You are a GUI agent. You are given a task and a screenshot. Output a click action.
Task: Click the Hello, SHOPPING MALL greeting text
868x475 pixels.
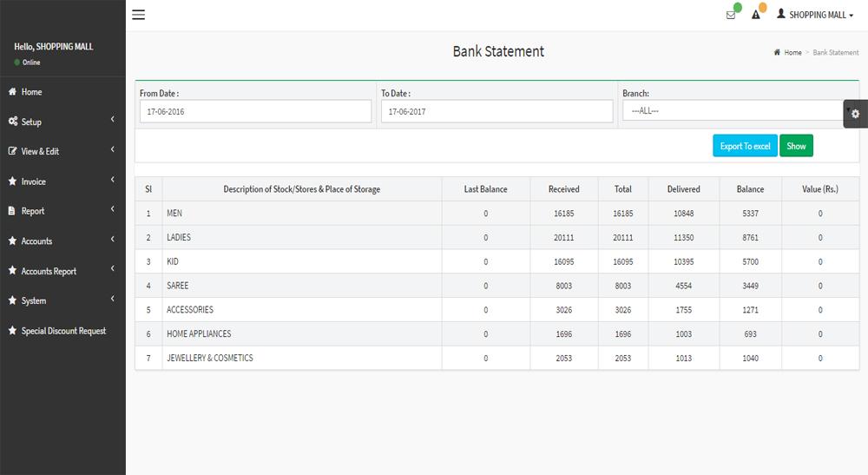tap(54, 47)
